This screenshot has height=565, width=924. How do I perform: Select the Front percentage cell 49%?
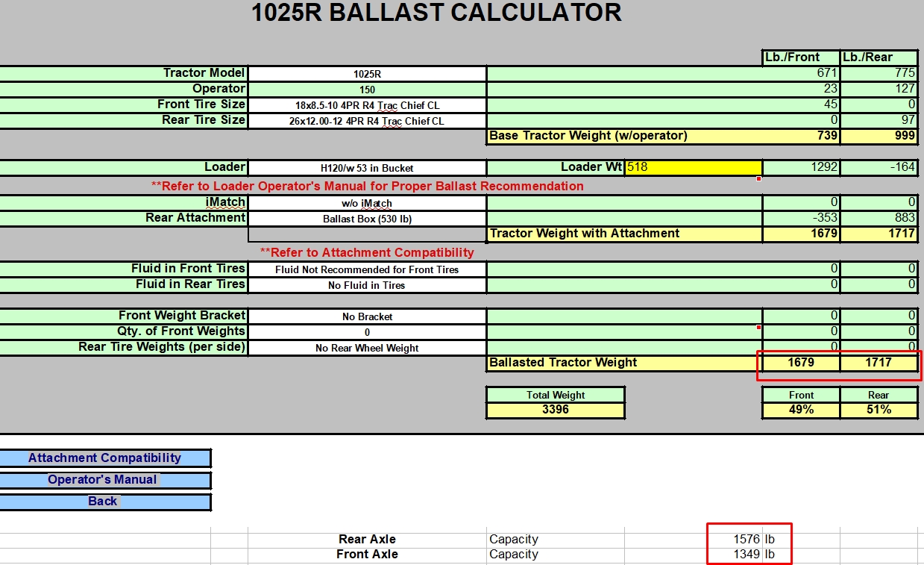(801, 410)
